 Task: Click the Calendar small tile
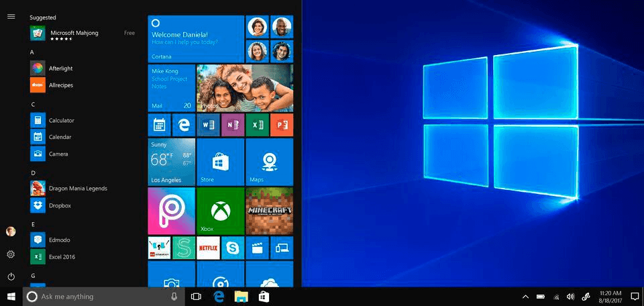point(159,125)
